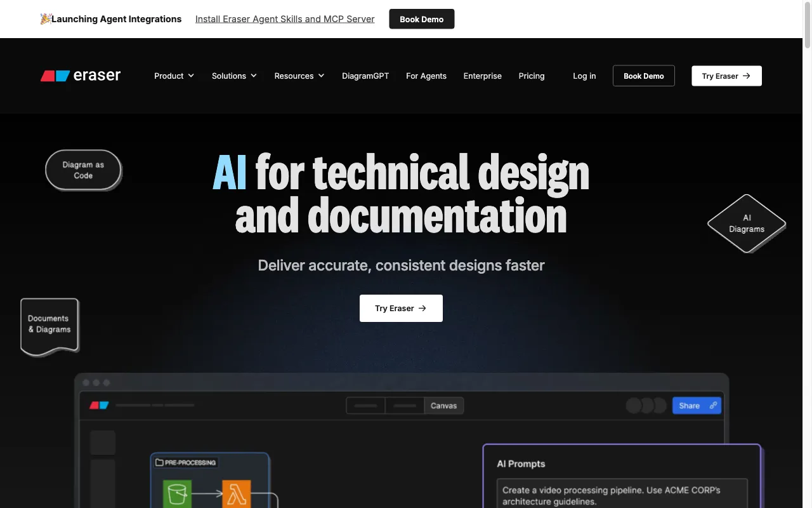This screenshot has width=812, height=508.
Task: Click the AI Diagrams diamond badge
Action: [747, 224]
